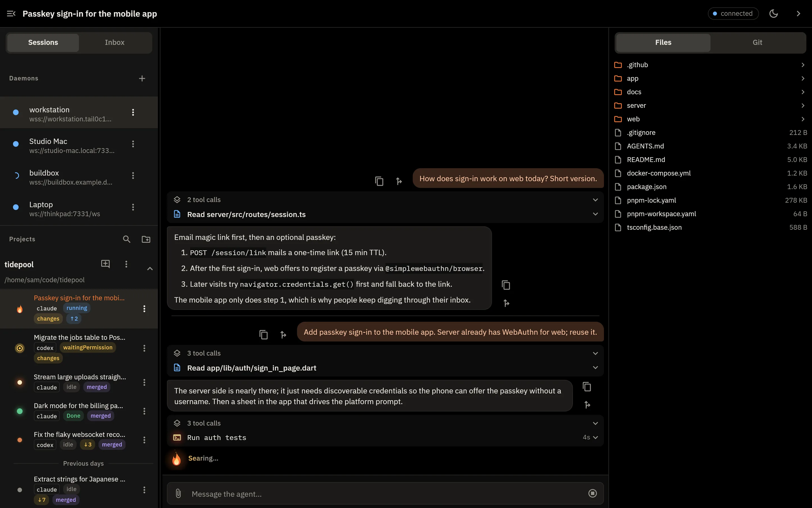Stop the running agent button
This screenshot has width=812, height=508.
coord(593,493)
